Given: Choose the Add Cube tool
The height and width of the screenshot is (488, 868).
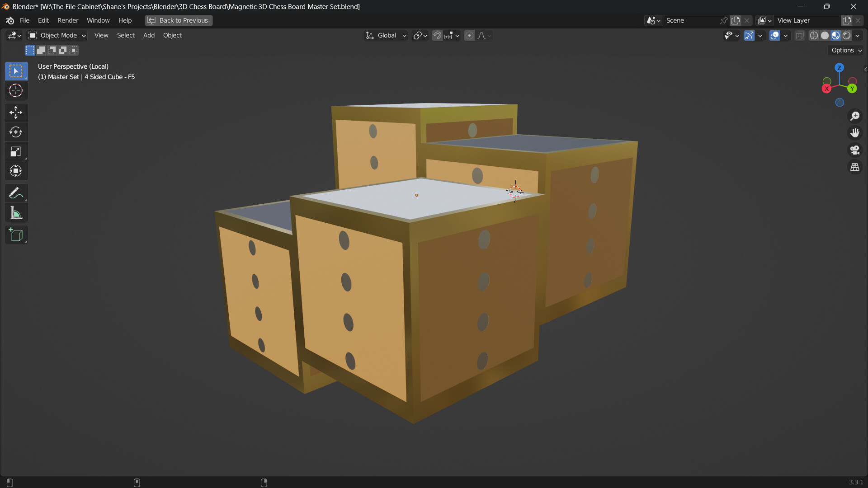Looking at the screenshot, I should [x=16, y=235].
